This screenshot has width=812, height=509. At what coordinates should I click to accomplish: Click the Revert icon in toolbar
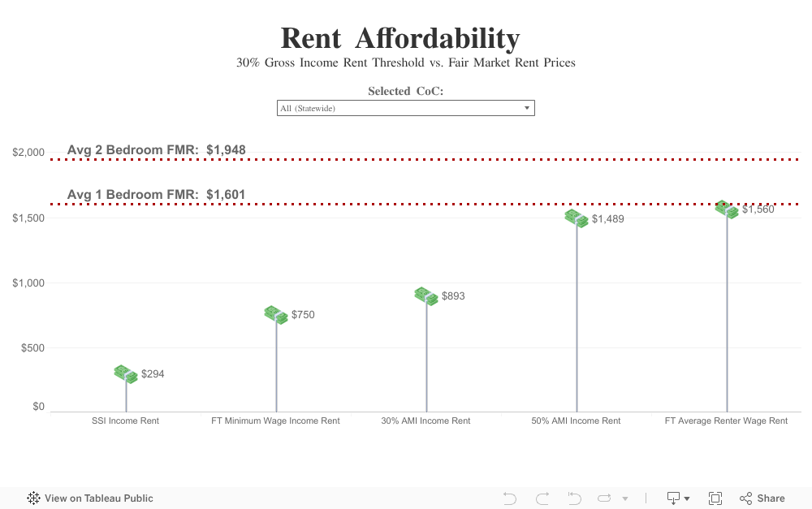[574, 498]
